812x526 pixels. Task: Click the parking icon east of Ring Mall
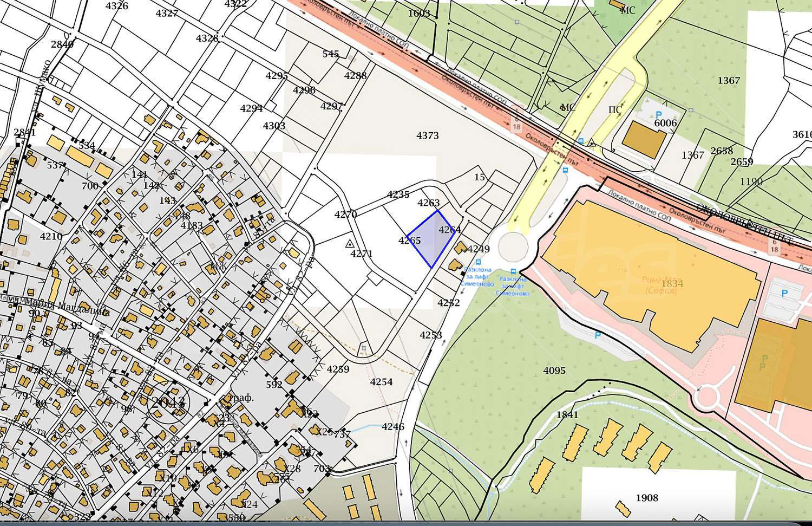(784, 293)
